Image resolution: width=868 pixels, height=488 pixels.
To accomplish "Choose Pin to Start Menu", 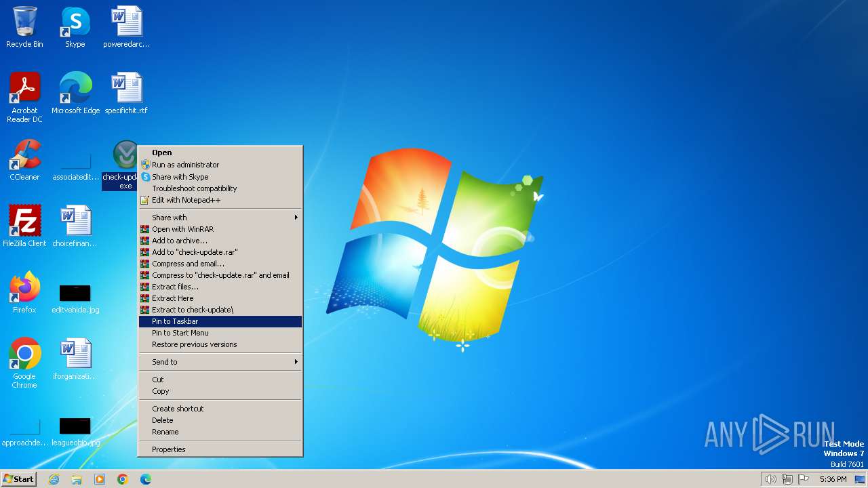I will [x=220, y=333].
